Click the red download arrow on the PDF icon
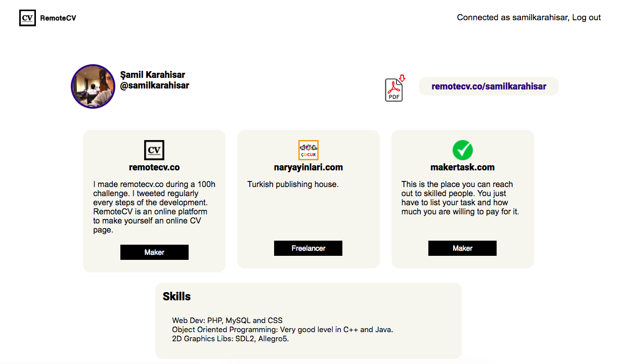The height and width of the screenshot is (364, 618). [x=401, y=79]
